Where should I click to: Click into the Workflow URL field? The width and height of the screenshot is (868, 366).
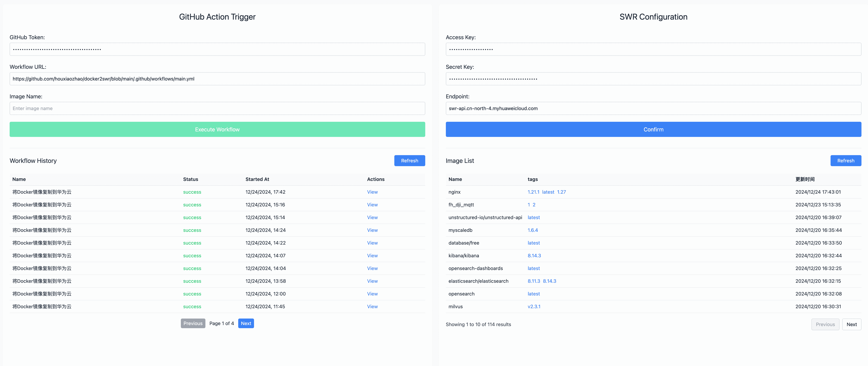217,79
